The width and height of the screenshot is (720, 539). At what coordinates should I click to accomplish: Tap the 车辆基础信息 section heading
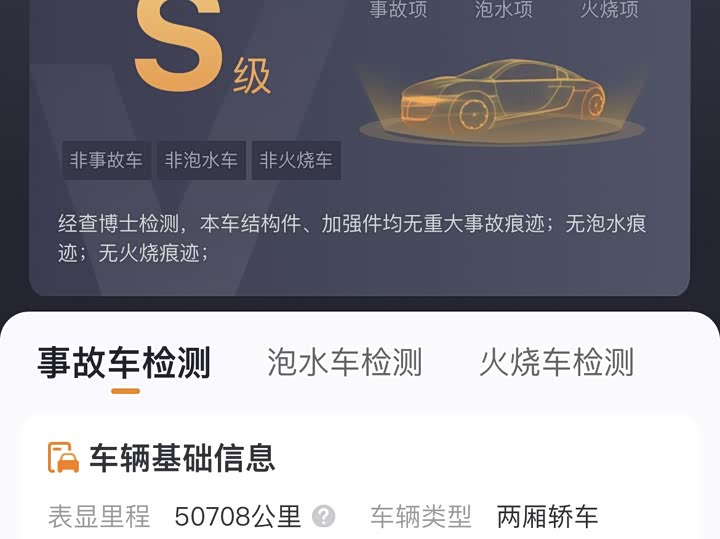pos(182,458)
